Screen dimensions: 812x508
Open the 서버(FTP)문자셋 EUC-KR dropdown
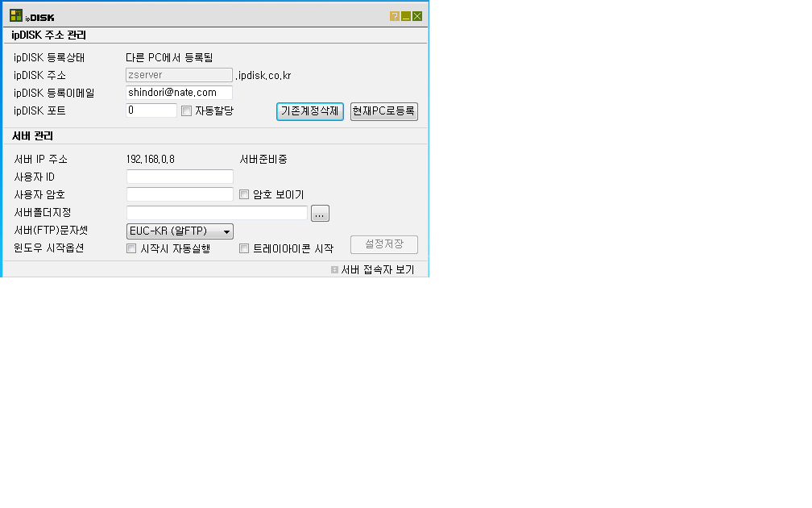[x=180, y=231]
